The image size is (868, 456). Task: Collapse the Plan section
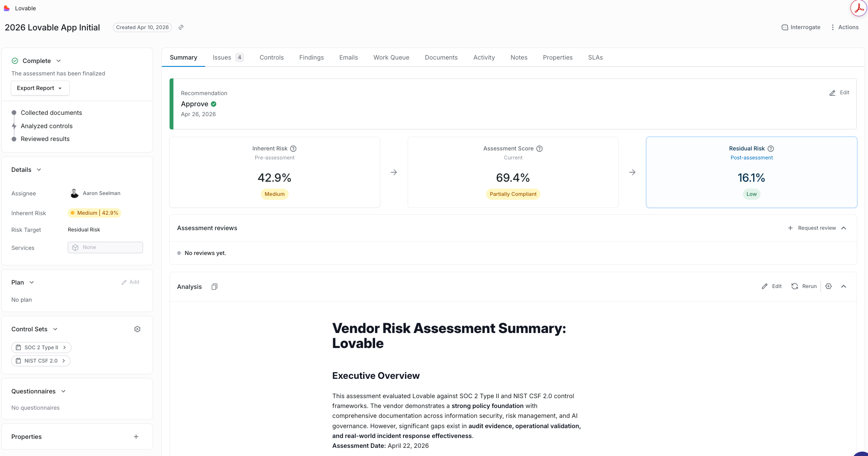pos(32,282)
